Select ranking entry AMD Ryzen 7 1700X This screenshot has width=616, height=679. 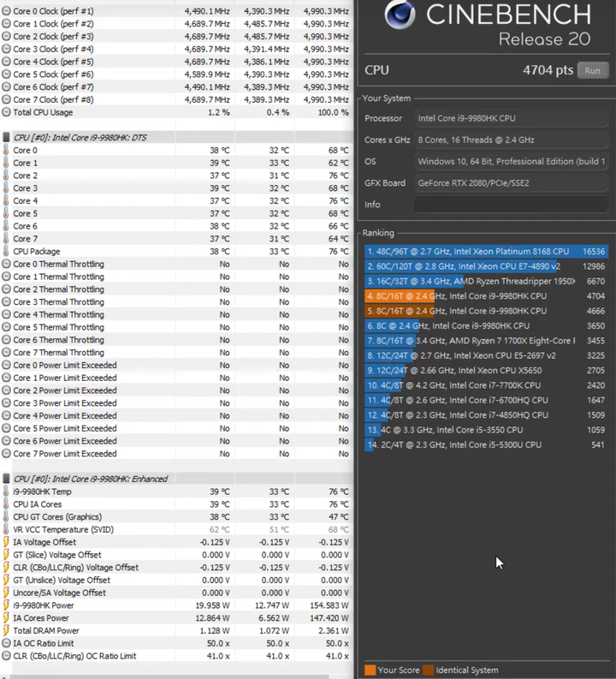tap(486, 341)
